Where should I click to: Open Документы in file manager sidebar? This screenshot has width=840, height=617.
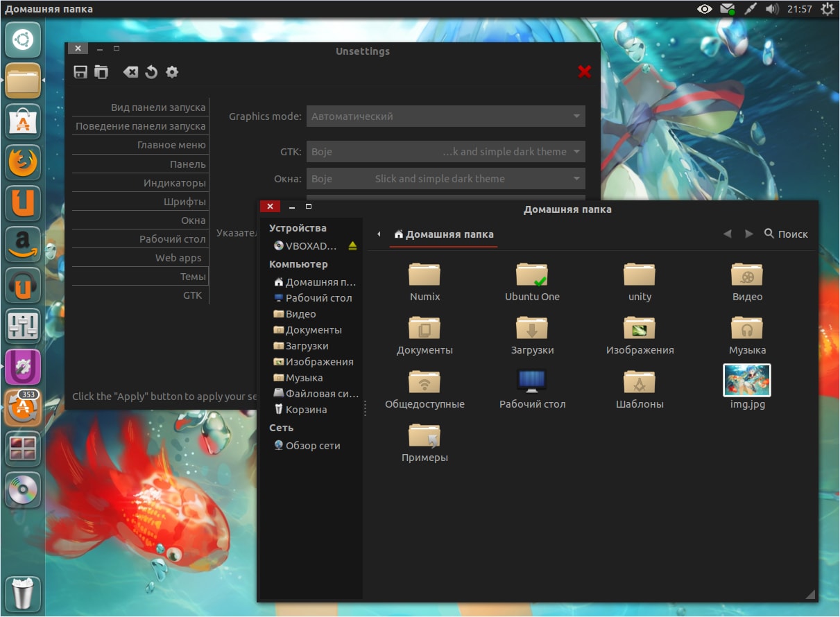click(308, 330)
